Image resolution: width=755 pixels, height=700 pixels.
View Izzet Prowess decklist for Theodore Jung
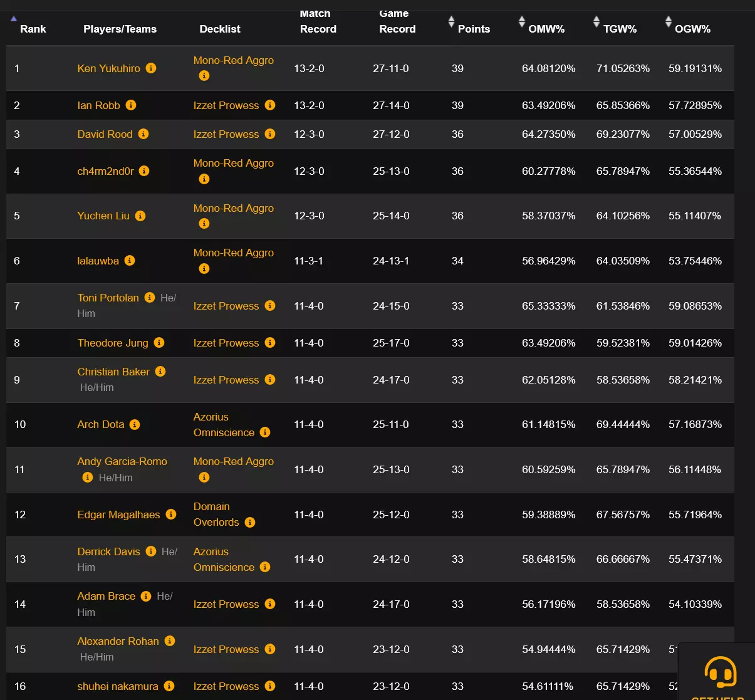point(226,343)
